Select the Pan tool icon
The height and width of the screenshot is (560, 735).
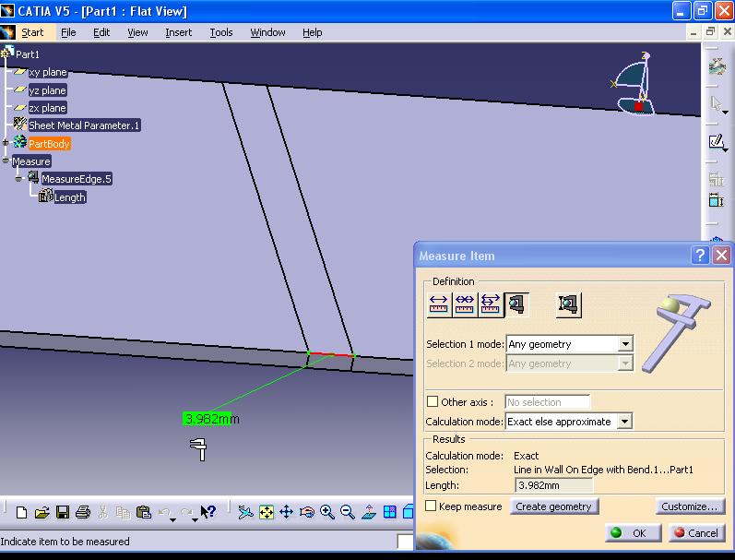287,512
